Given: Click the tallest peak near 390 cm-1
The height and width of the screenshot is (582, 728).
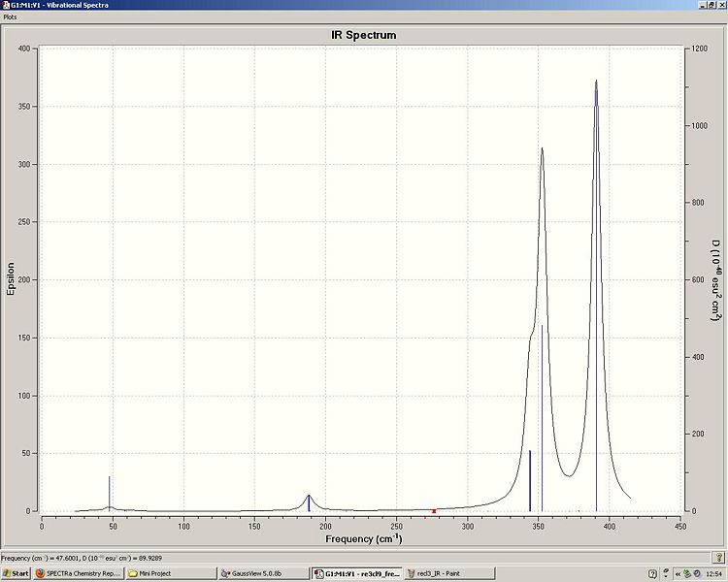Looking at the screenshot, I should pyautogui.click(x=596, y=81).
